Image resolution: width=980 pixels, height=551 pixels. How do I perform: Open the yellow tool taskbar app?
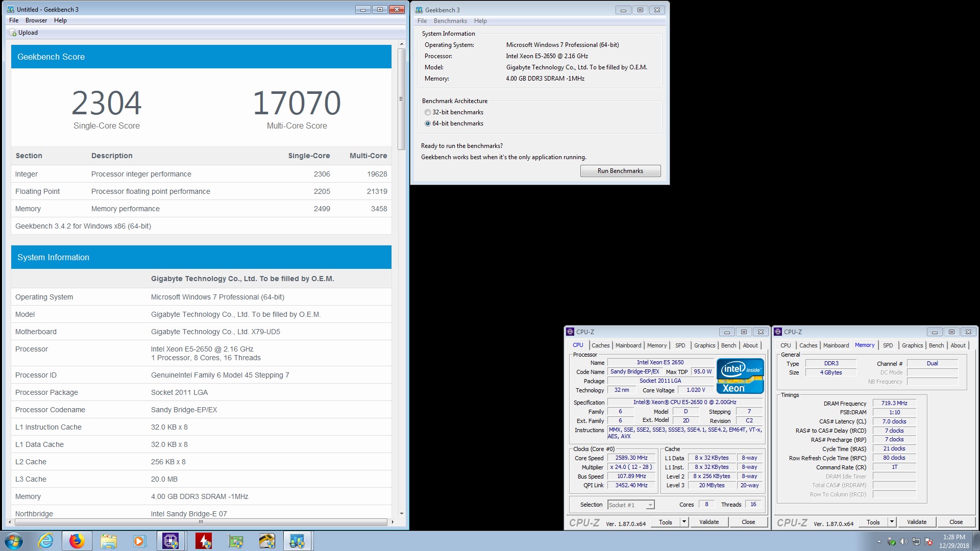266,541
